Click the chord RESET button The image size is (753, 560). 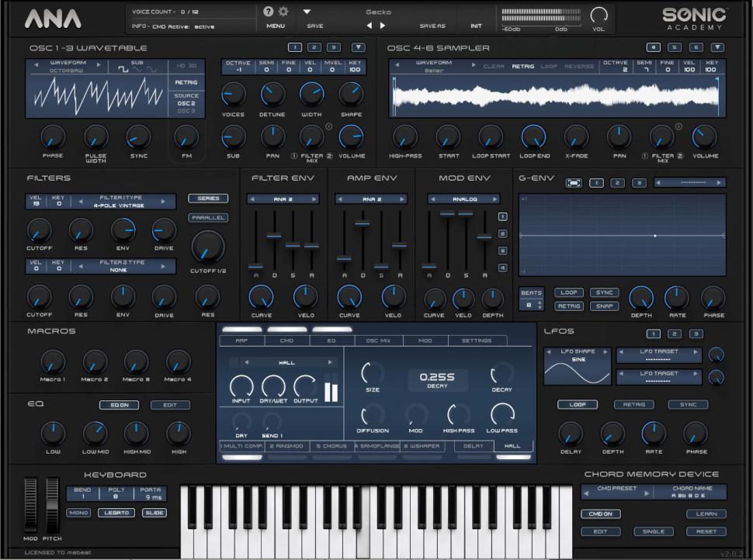(x=706, y=531)
